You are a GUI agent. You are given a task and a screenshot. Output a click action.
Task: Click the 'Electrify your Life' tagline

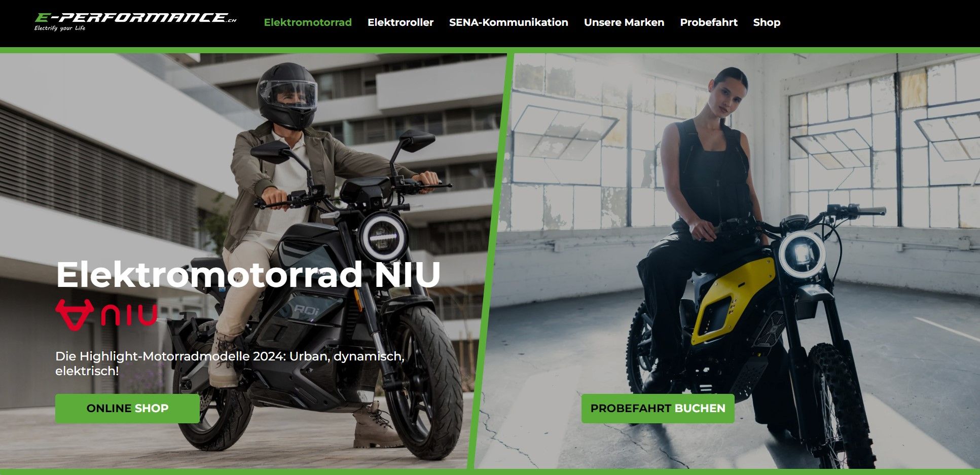(x=60, y=28)
